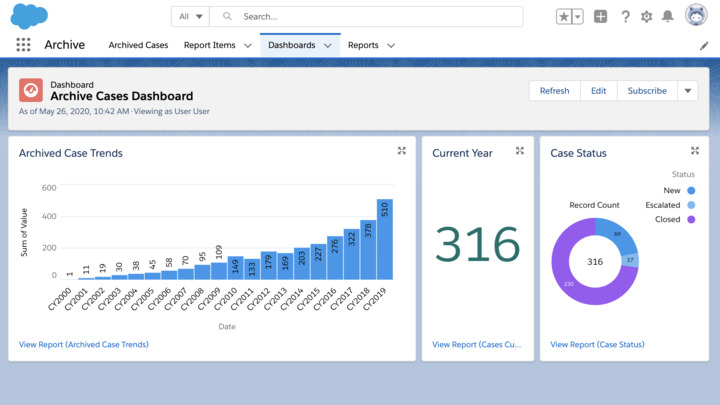
Task: Expand the Case Status widget
Action: (x=695, y=151)
